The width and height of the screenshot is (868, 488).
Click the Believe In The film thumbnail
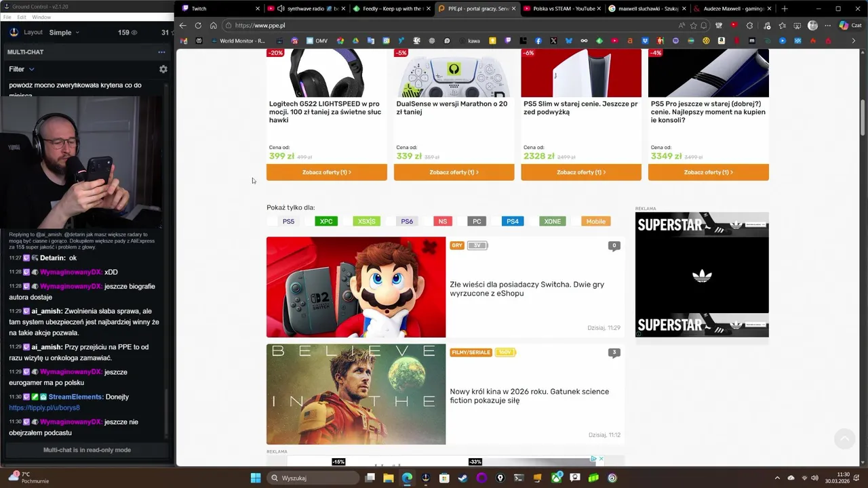click(356, 394)
